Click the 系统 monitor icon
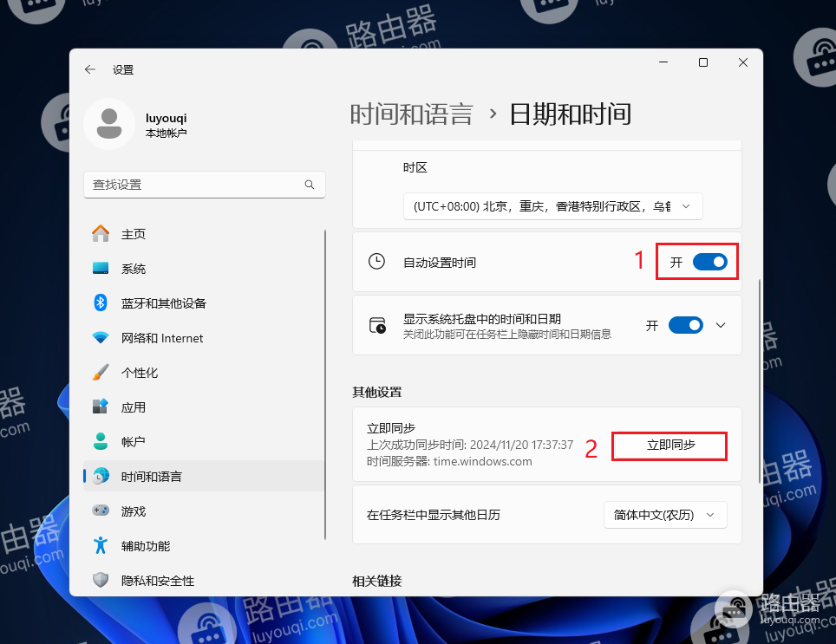 pyautogui.click(x=101, y=269)
